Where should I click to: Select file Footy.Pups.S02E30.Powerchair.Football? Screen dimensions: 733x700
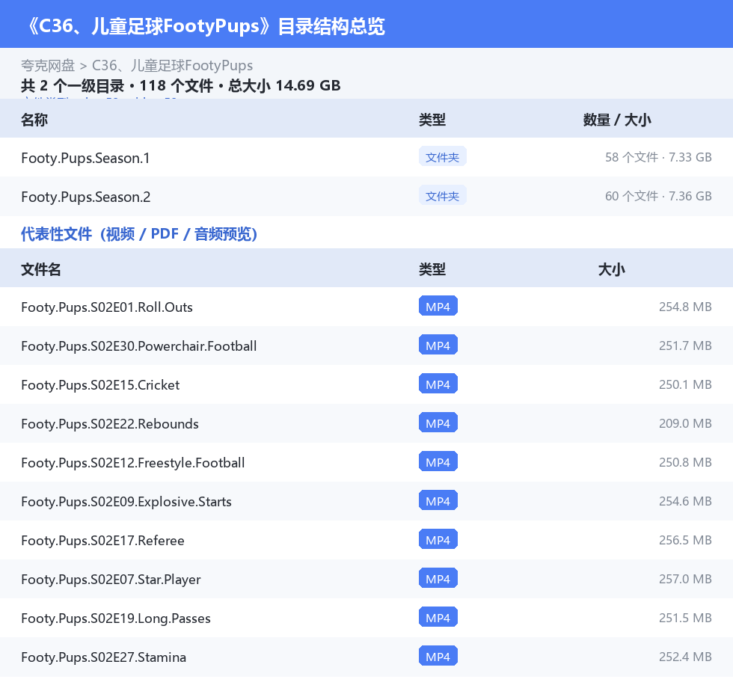(x=139, y=346)
